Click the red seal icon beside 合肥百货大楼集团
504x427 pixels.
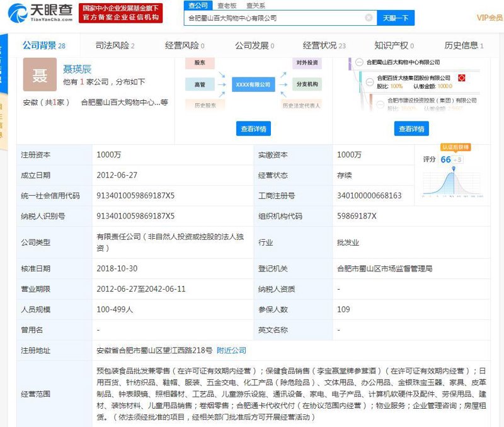[462, 77]
